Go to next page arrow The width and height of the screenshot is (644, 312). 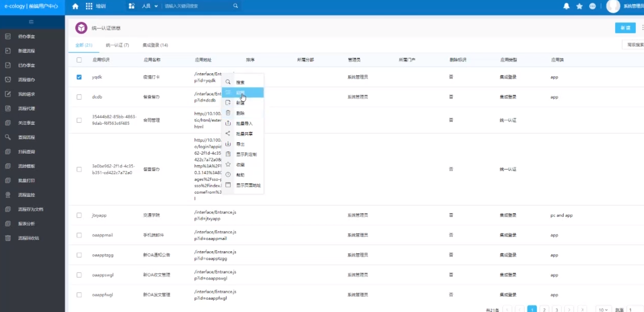[569, 309]
